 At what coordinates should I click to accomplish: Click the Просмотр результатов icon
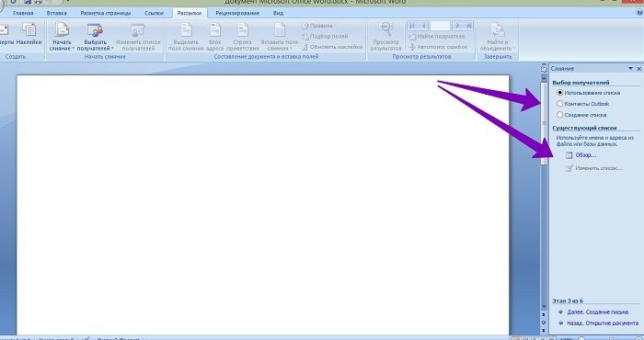(x=385, y=30)
